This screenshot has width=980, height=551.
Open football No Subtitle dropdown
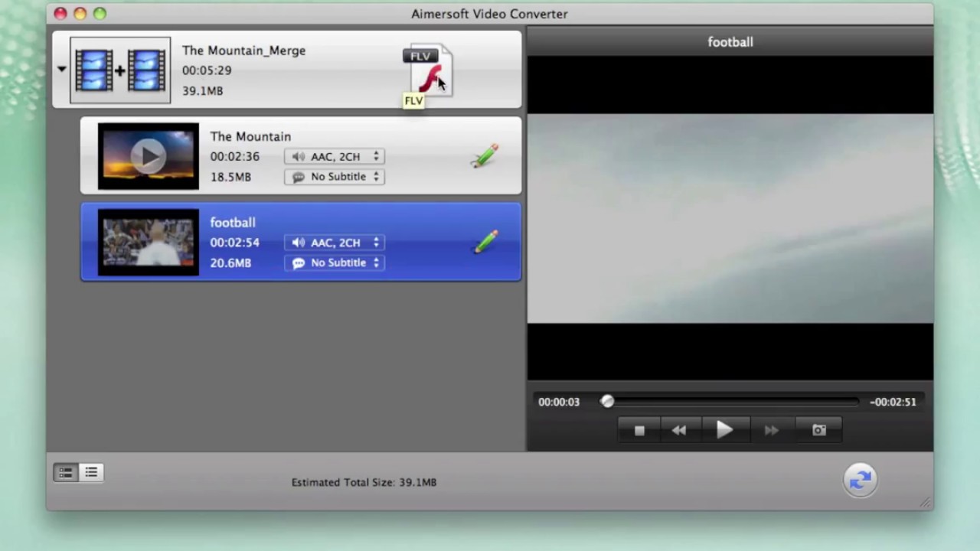tap(335, 262)
